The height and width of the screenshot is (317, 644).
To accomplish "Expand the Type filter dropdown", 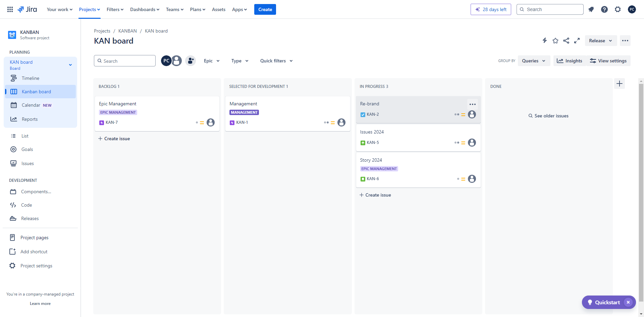I will (240, 61).
